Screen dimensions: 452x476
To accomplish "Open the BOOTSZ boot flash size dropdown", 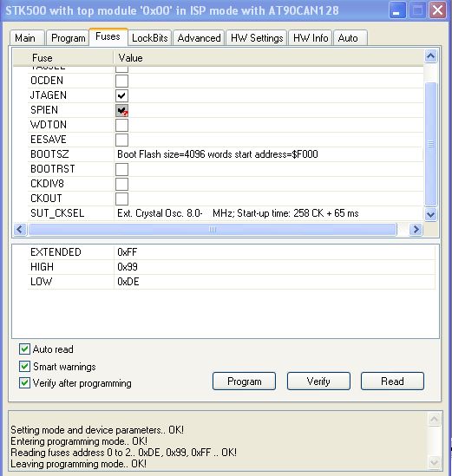I will 269,154.
